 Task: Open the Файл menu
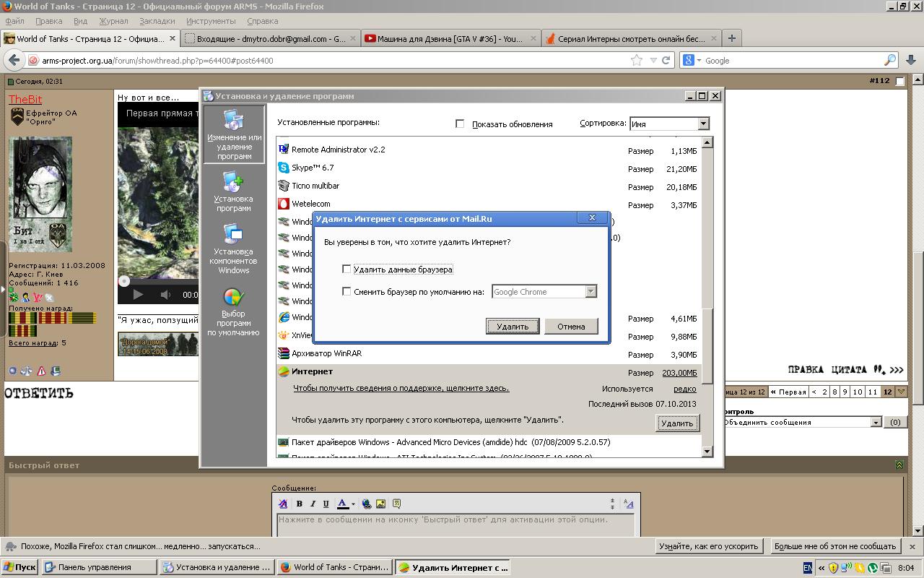point(14,21)
